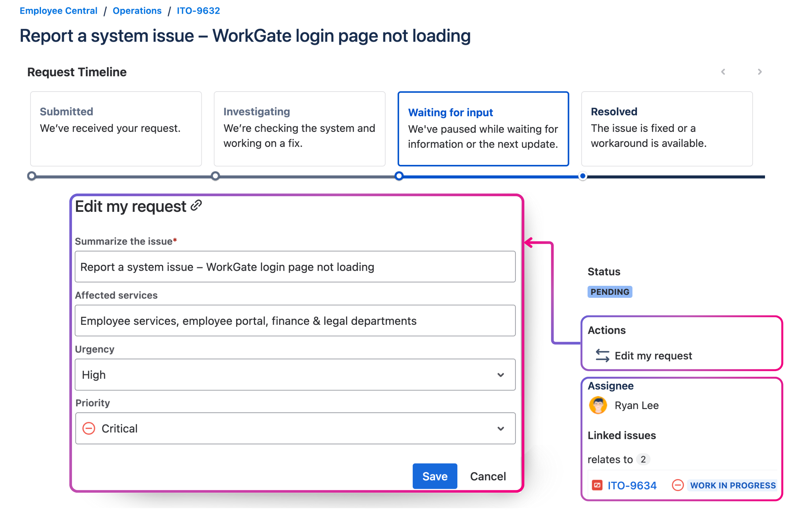Viewport: 812px width, 511px height.
Task: Click into the Affected services text field
Action: pyautogui.click(x=295, y=320)
